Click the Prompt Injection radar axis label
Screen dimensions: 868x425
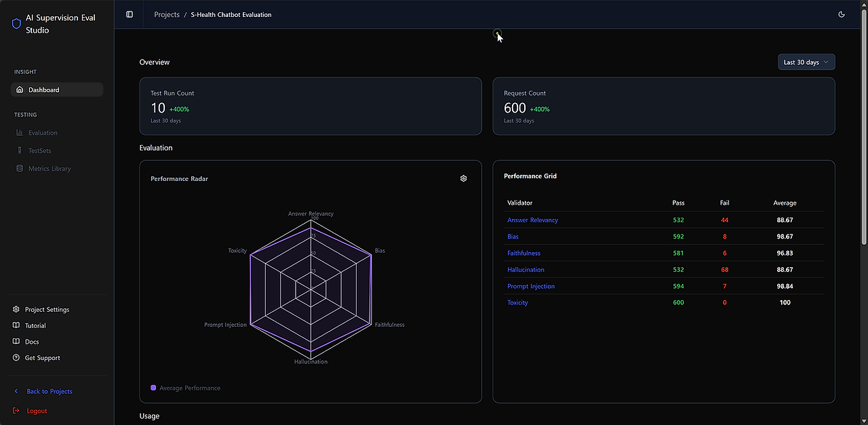coord(226,325)
